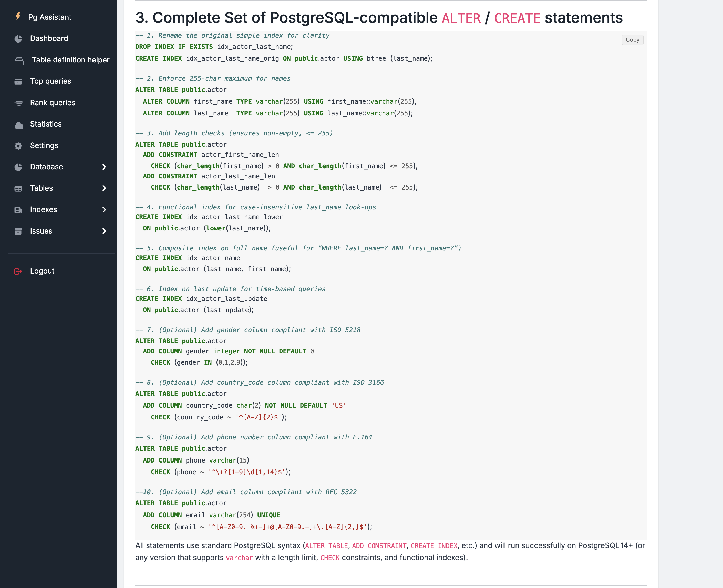The image size is (723, 588).
Task: Click the Logout link
Action: point(42,271)
